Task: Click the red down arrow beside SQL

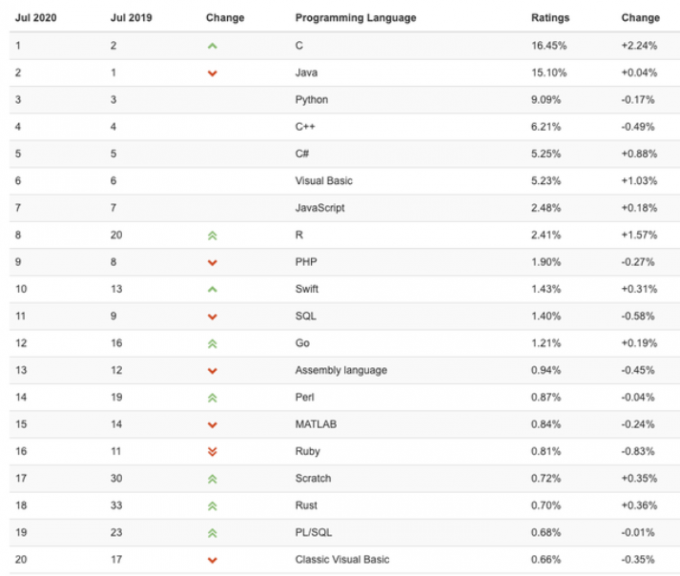Action: tap(212, 317)
